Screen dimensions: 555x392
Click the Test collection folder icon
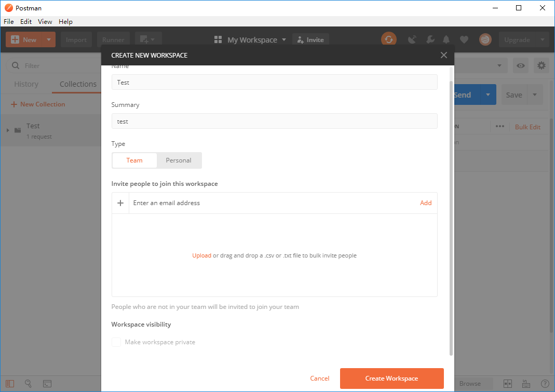coord(18,130)
